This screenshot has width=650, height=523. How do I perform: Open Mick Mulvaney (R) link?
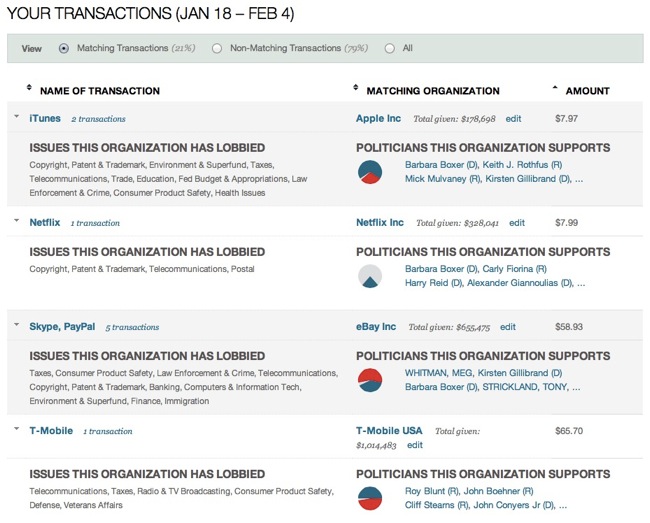coord(442,179)
